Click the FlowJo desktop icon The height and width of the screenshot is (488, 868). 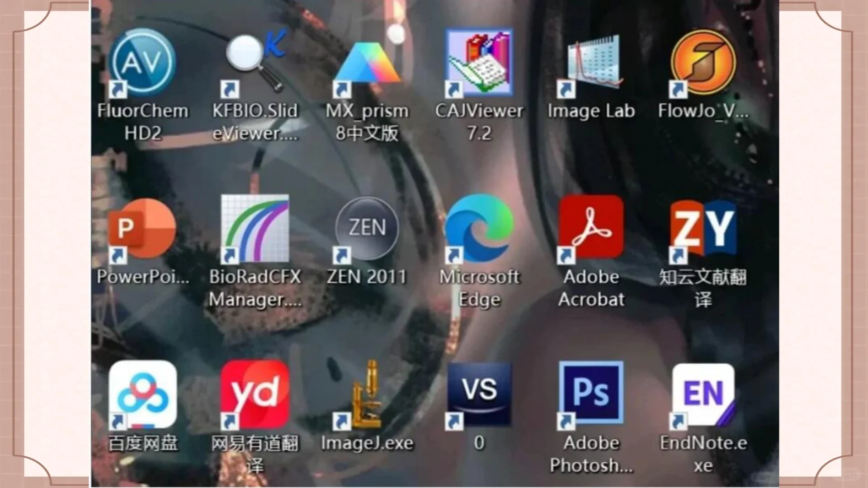(703, 62)
